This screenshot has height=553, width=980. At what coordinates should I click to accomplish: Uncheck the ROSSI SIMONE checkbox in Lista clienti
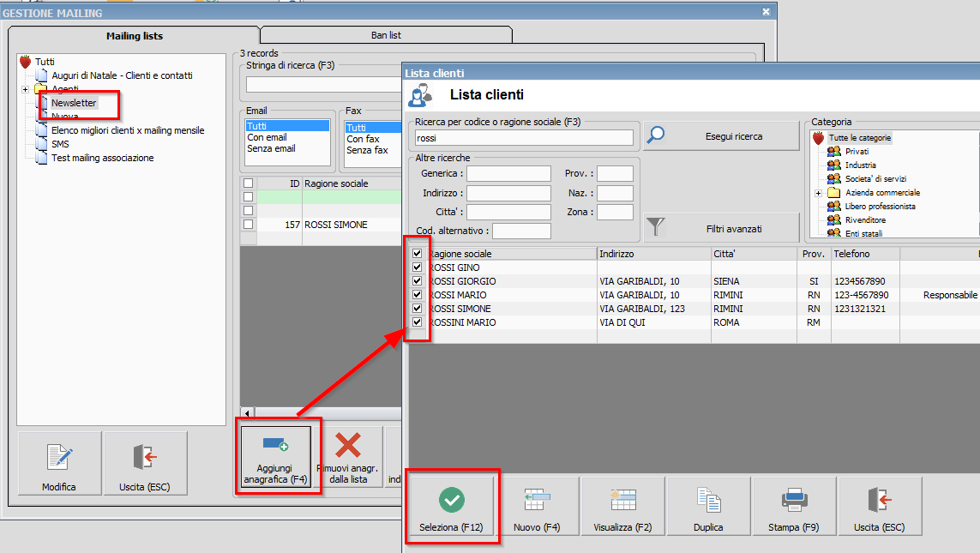click(x=417, y=309)
